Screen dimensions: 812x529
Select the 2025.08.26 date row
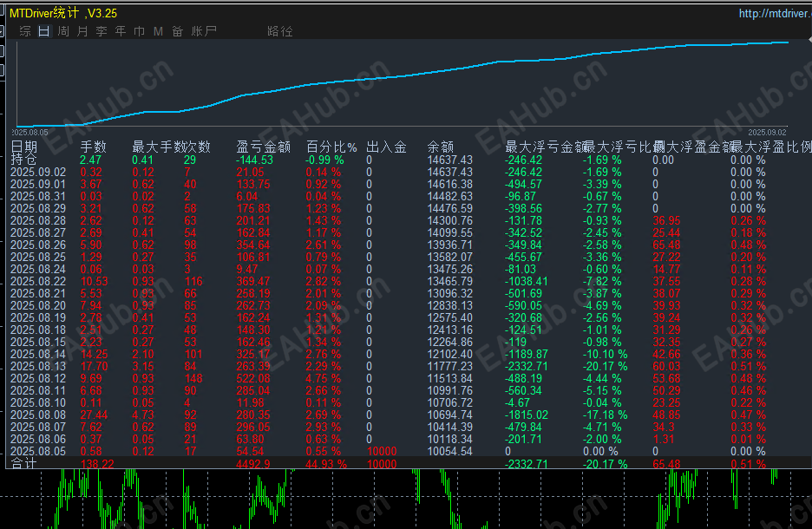point(38,245)
